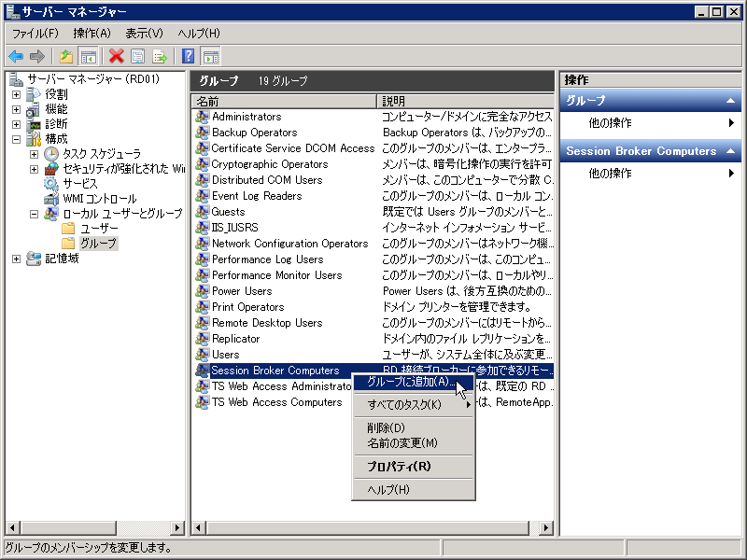747x560 pixels.
Task: Sort list by 説明 column header
Action: [x=465, y=101]
